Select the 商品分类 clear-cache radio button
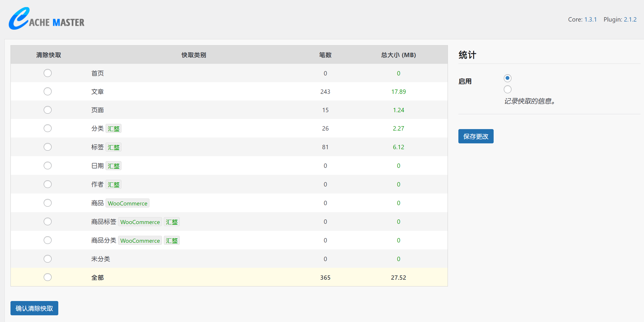 47,240
